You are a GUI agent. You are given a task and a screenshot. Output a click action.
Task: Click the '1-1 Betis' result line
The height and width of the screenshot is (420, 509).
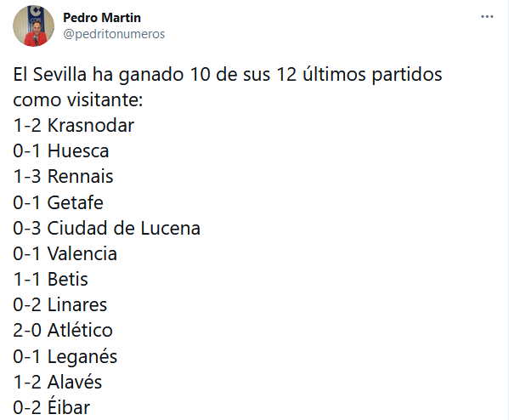[50, 280]
